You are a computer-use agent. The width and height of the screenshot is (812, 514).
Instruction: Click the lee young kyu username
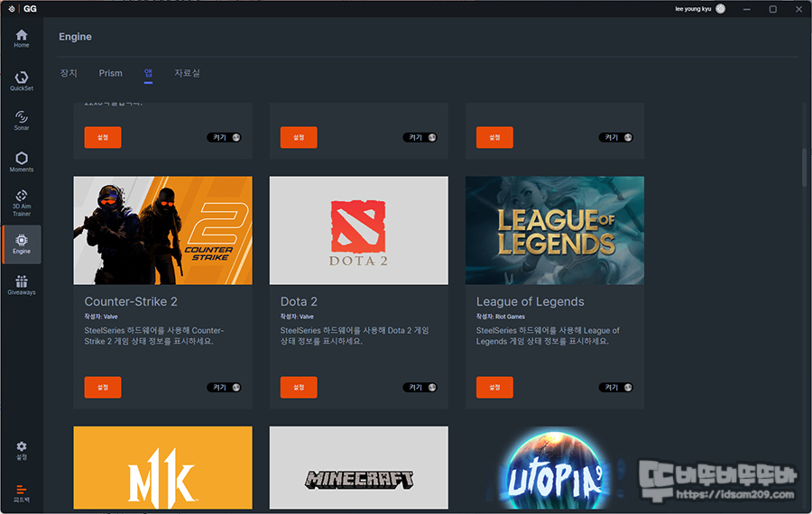coord(692,9)
